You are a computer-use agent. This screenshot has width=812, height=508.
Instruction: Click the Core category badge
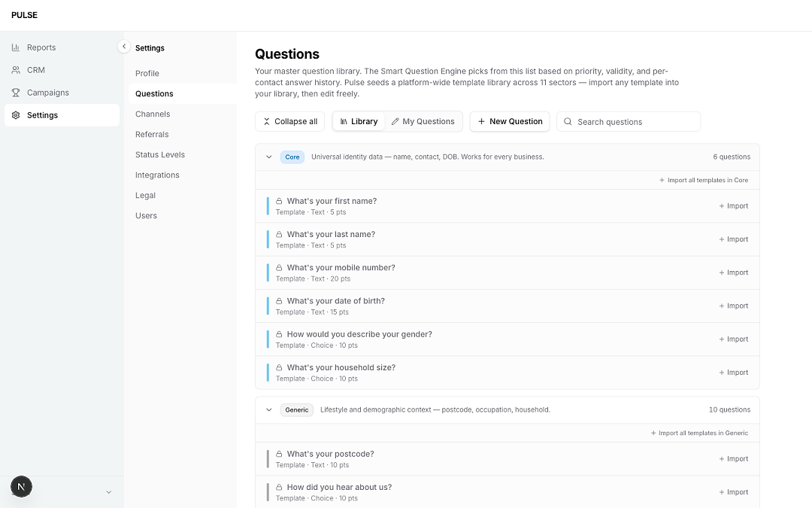pyautogui.click(x=292, y=157)
